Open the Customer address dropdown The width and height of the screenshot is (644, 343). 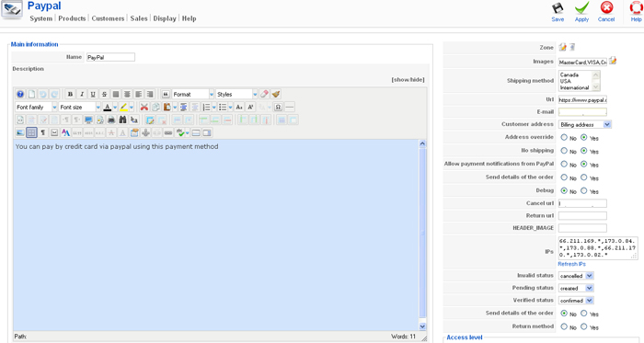pos(585,125)
